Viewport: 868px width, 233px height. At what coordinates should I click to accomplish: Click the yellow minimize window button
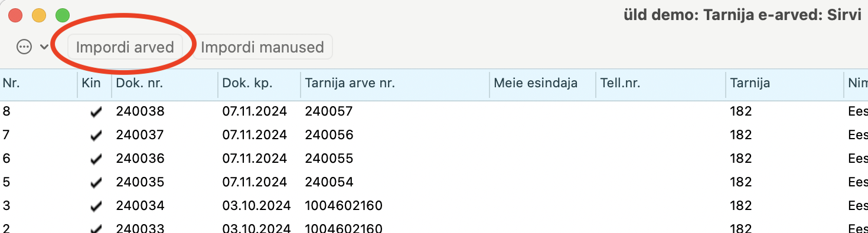click(39, 16)
